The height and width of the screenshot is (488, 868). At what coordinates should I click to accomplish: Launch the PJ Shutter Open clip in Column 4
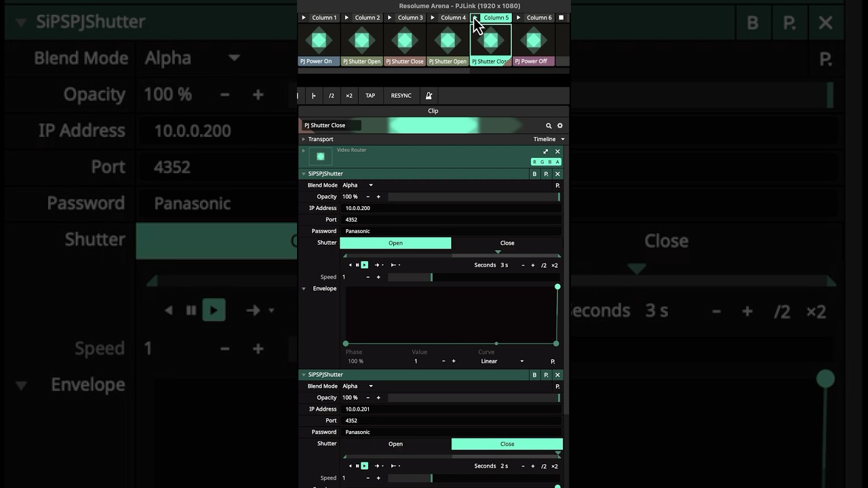(448, 41)
